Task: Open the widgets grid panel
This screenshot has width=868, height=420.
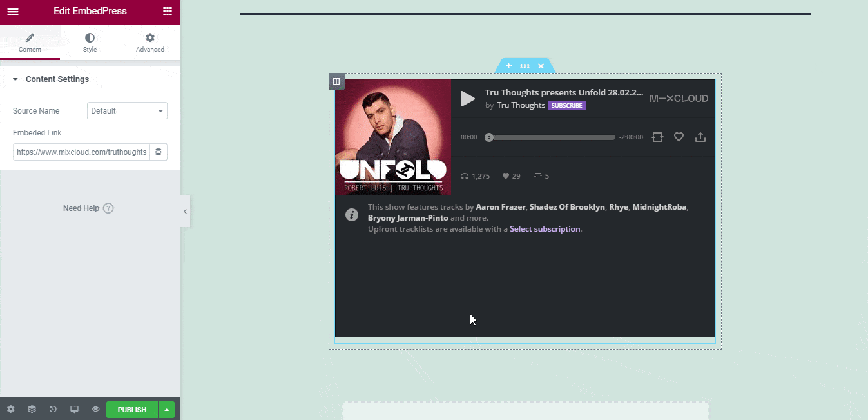Action: [x=168, y=11]
